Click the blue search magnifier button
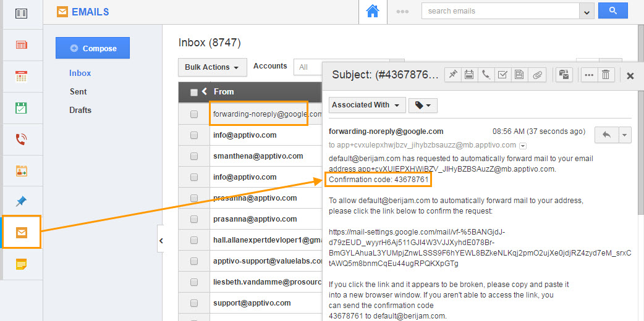The height and width of the screenshot is (321, 644). click(x=612, y=11)
